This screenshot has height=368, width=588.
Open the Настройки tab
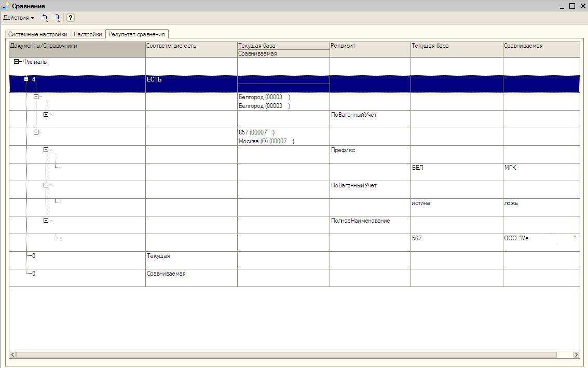pyautogui.click(x=88, y=34)
